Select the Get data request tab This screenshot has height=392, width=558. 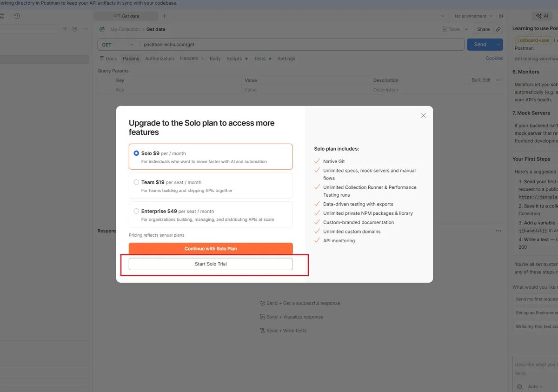[126, 16]
